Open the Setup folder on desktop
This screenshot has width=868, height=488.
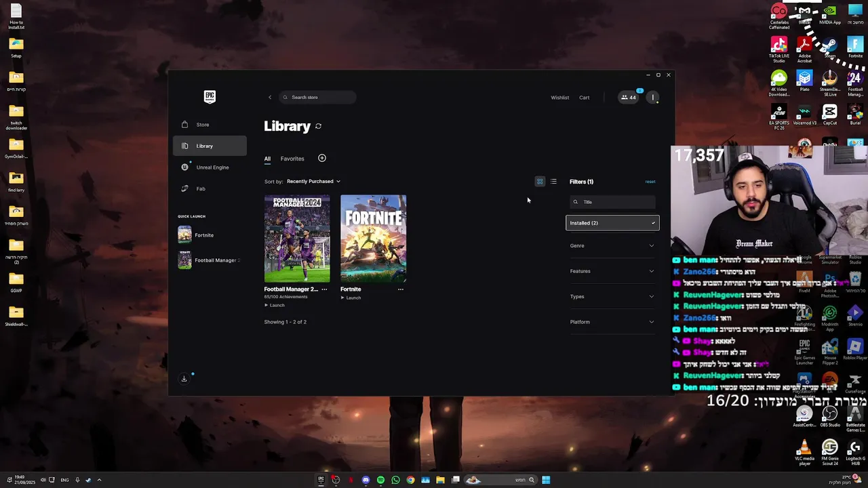point(16,48)
